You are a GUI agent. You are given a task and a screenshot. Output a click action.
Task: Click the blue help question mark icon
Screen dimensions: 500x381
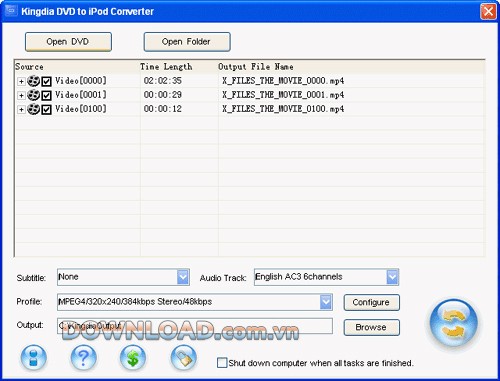84,358
